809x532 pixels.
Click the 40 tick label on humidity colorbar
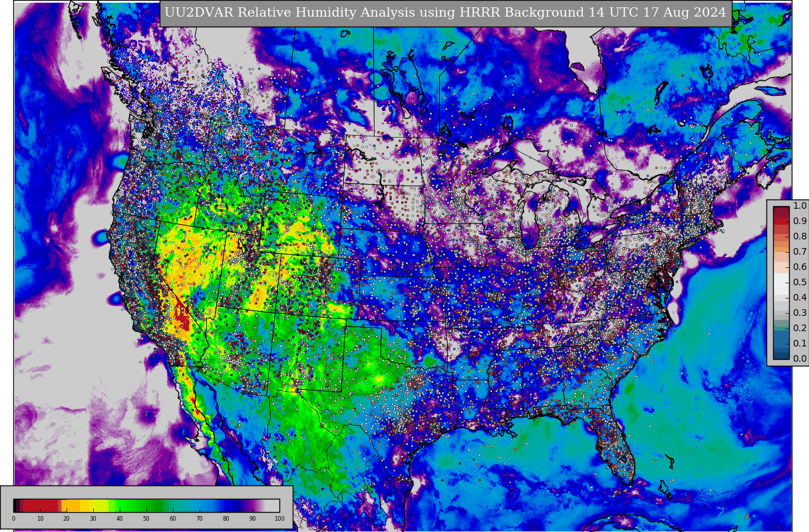pyautogui.click(x=120, y=519)
